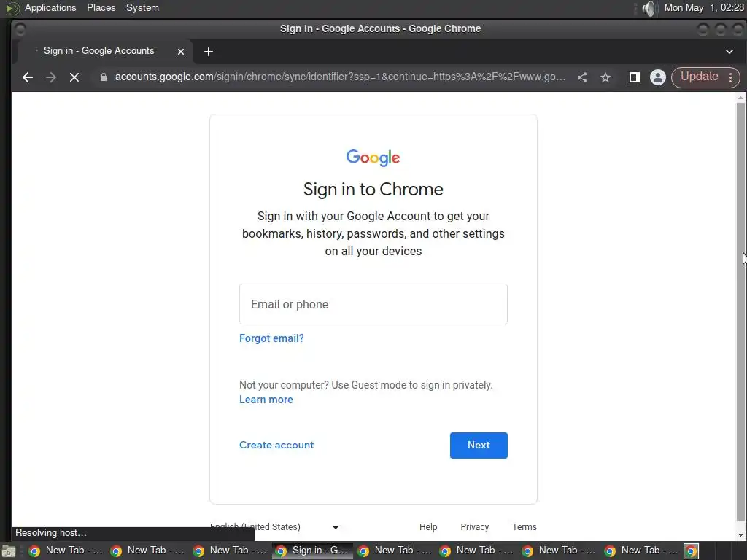
Task: Click the volume speaker icon
Action: (x=649, y=8)
